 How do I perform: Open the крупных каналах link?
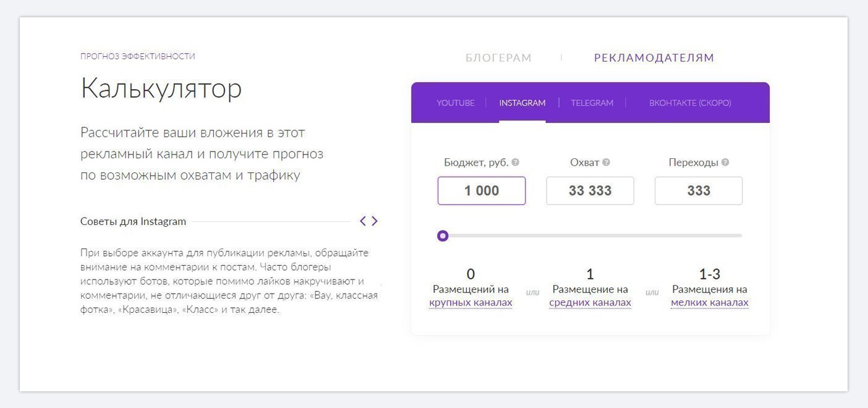(470, 303)
